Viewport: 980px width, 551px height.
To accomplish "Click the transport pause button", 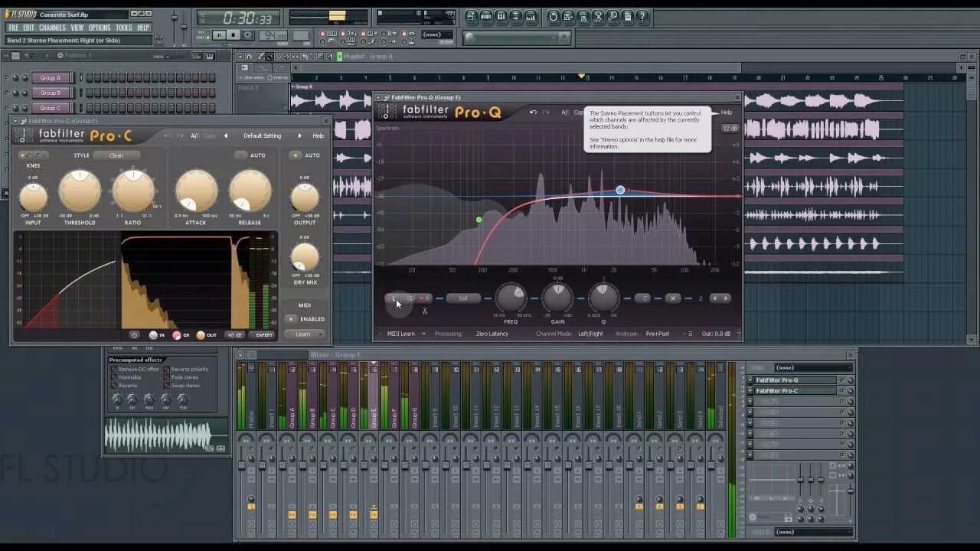I will (219, 35).
